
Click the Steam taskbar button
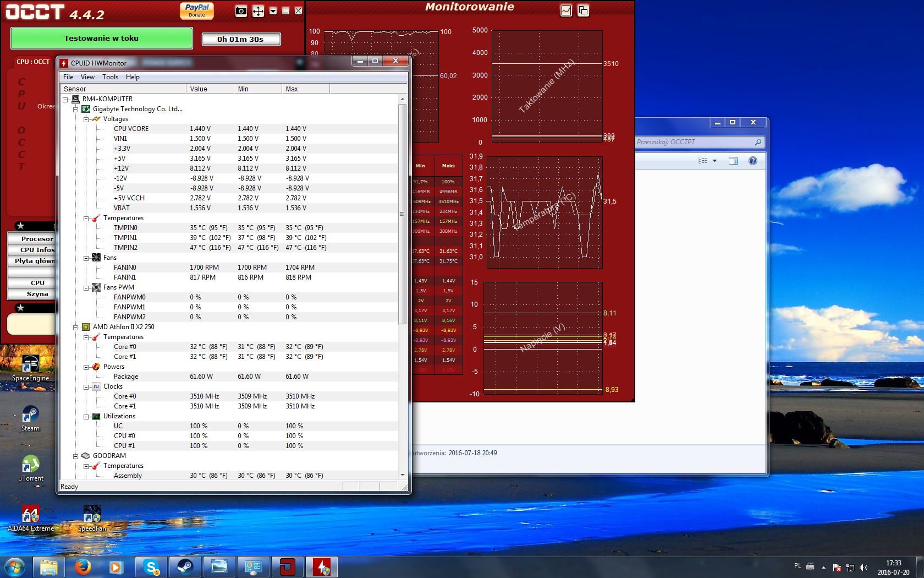(185, 567)
